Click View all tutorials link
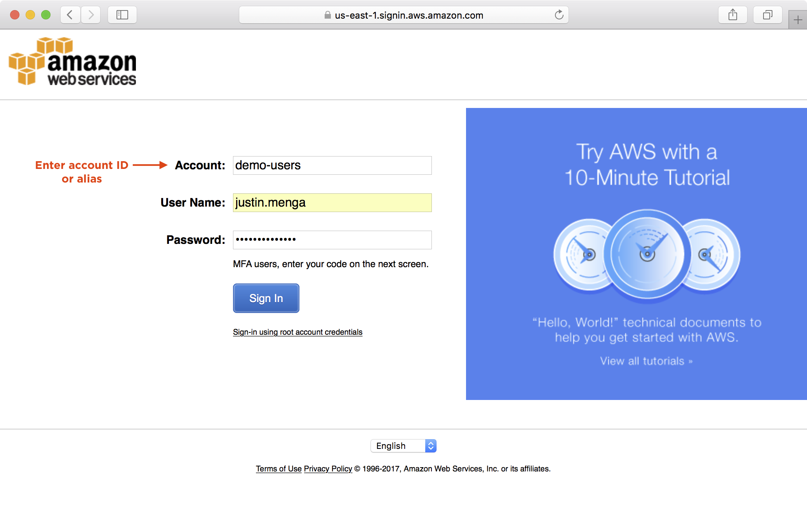Screen dimensions: 807x532 (x=646, y=361)
